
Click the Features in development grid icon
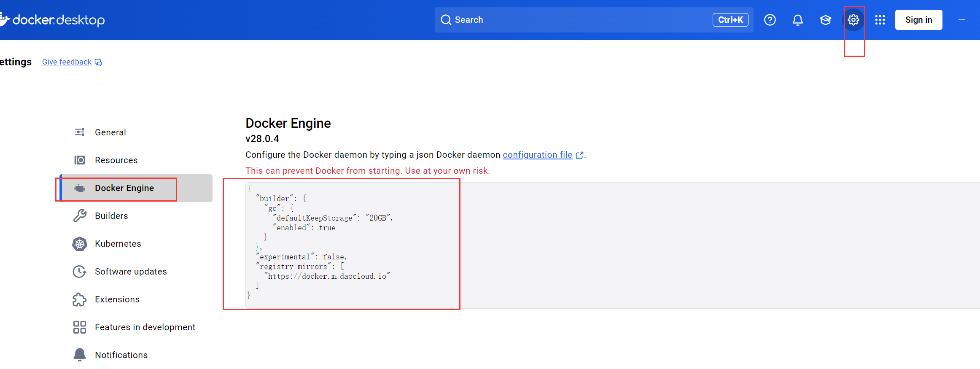click(80, 327)
